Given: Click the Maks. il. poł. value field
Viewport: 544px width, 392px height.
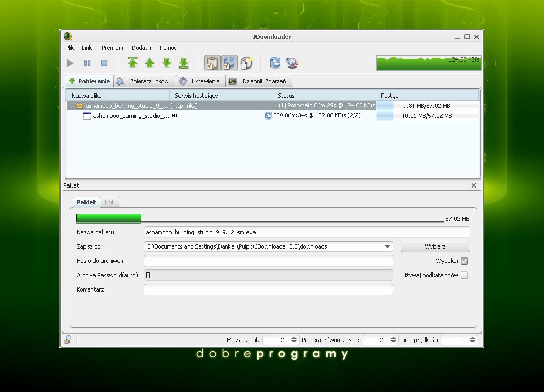Looking at the screenshot, I should 276,340.
